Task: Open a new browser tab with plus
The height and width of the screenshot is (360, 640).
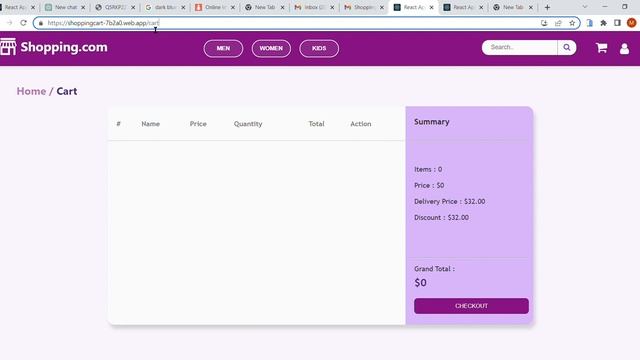Action: [547, 7]
